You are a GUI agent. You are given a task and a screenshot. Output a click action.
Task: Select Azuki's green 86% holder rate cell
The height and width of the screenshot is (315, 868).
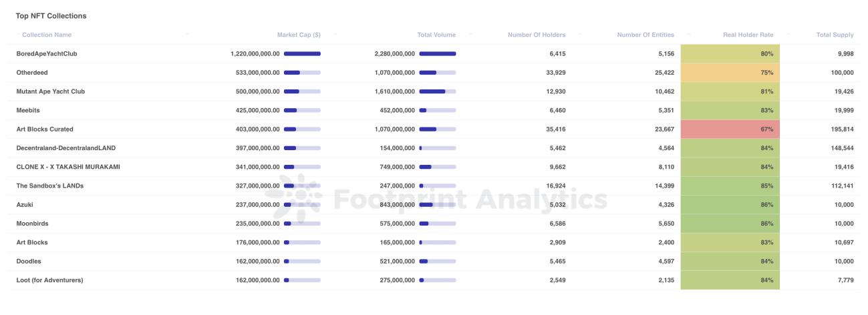pos(730,205)
